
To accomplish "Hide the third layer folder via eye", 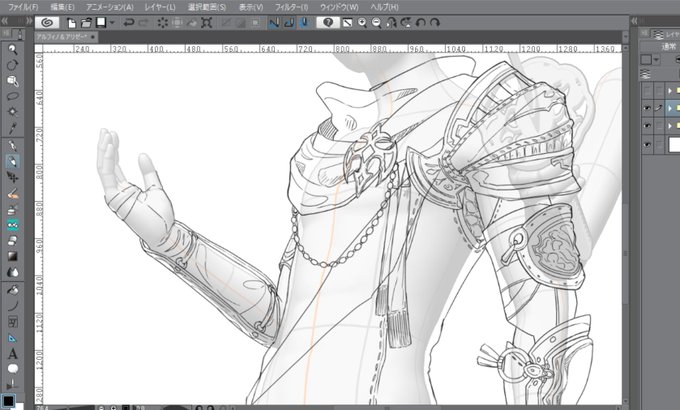I will [x=647, y=126].
